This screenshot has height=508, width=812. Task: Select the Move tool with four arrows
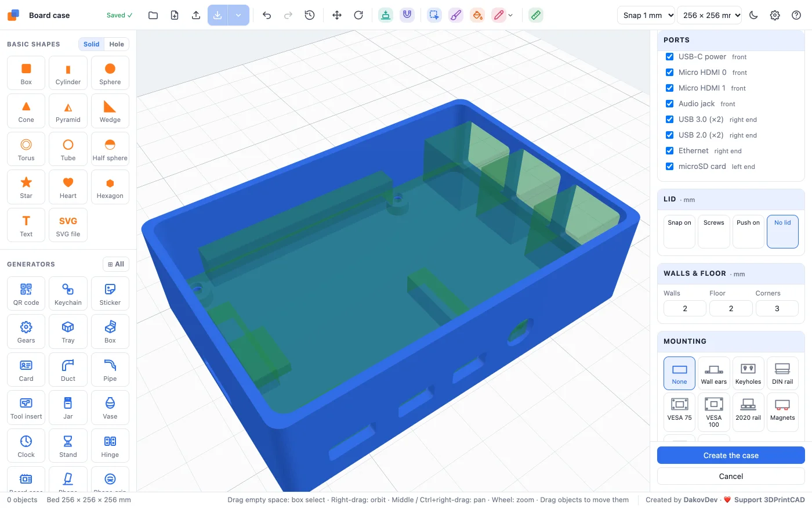[337, 15]
